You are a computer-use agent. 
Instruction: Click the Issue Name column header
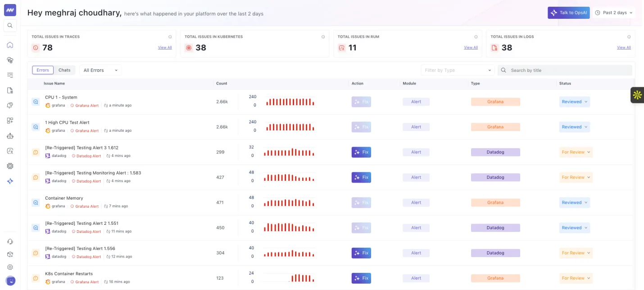pos(54,84)
